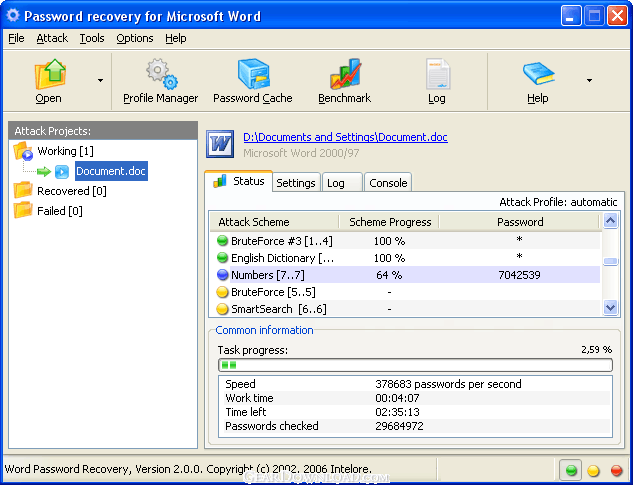Click the scheme list scroll up arrow
Image resolution: width=633 pixels, height=485 pixels.
click(610, 220)
